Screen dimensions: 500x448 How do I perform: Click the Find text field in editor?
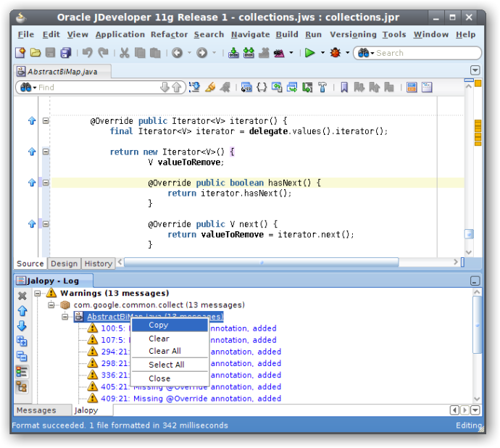click(x=99, y=87)
